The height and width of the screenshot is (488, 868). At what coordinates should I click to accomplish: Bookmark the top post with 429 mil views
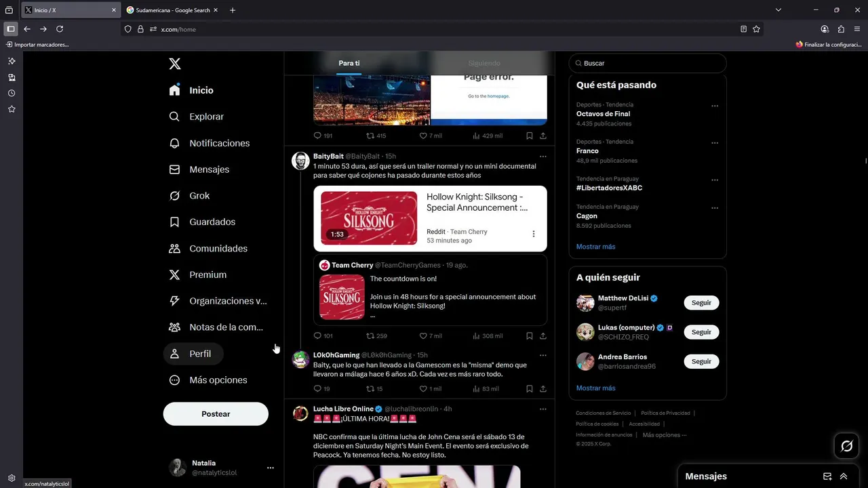[530, 136]
